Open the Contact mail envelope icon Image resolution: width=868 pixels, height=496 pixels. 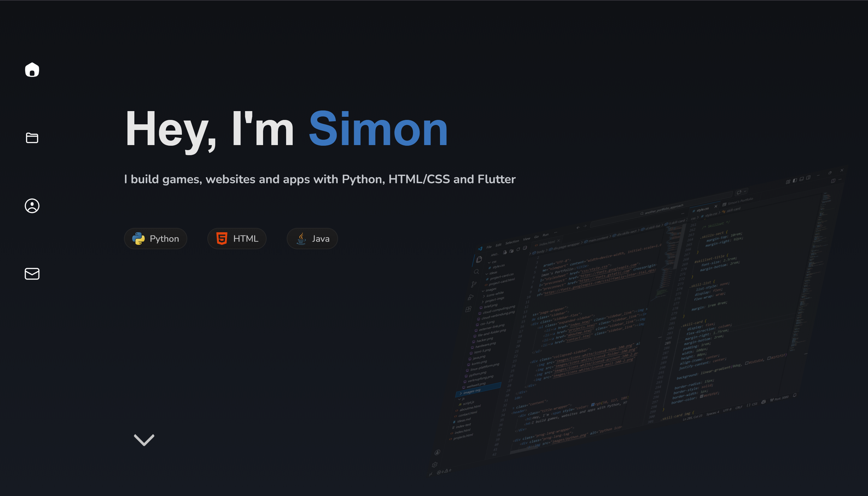click(x=32, y=273)
